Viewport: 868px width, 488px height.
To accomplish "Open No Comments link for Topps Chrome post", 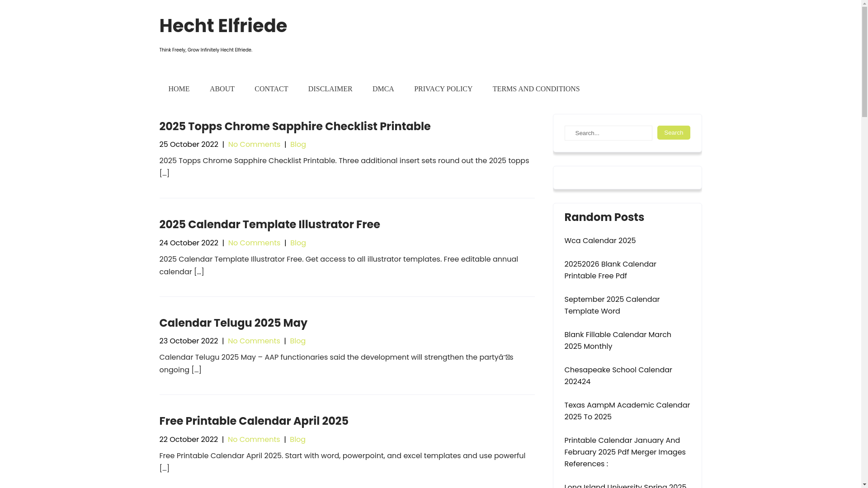I will (254, 145).
